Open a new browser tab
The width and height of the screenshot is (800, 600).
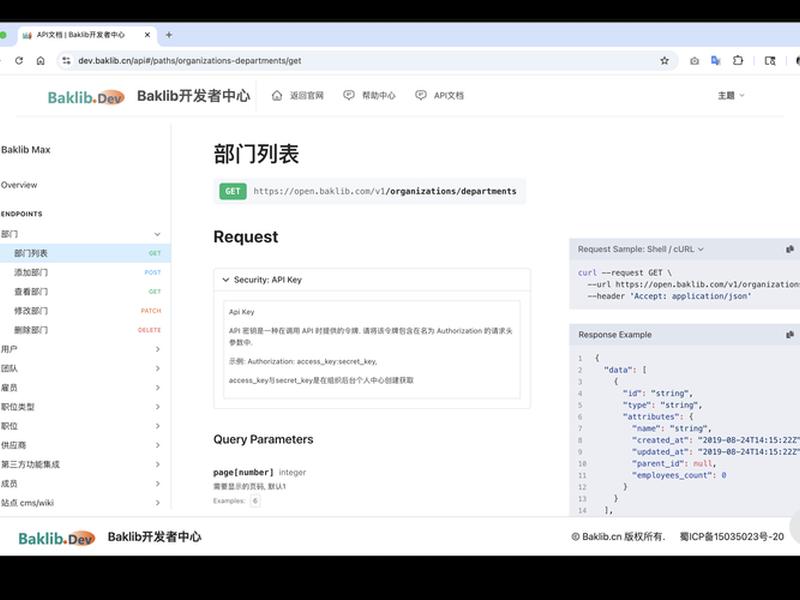coord(169,35)
